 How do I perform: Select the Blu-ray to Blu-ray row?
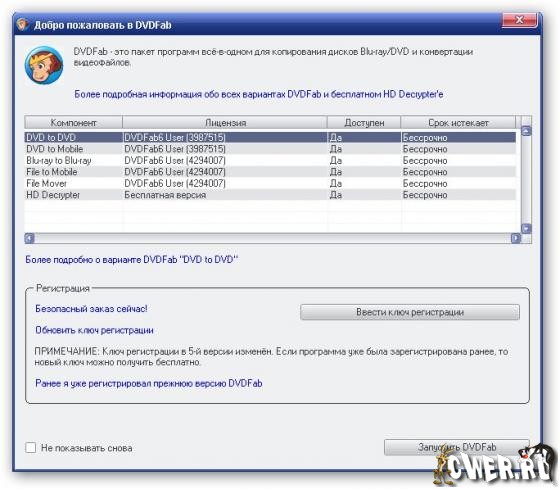pyautogui.click(x=270, y=160)
